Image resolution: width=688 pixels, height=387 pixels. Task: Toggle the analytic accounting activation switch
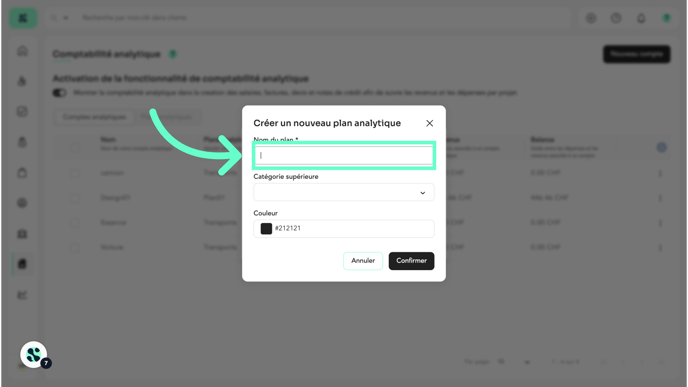click(x=59, y=93)
